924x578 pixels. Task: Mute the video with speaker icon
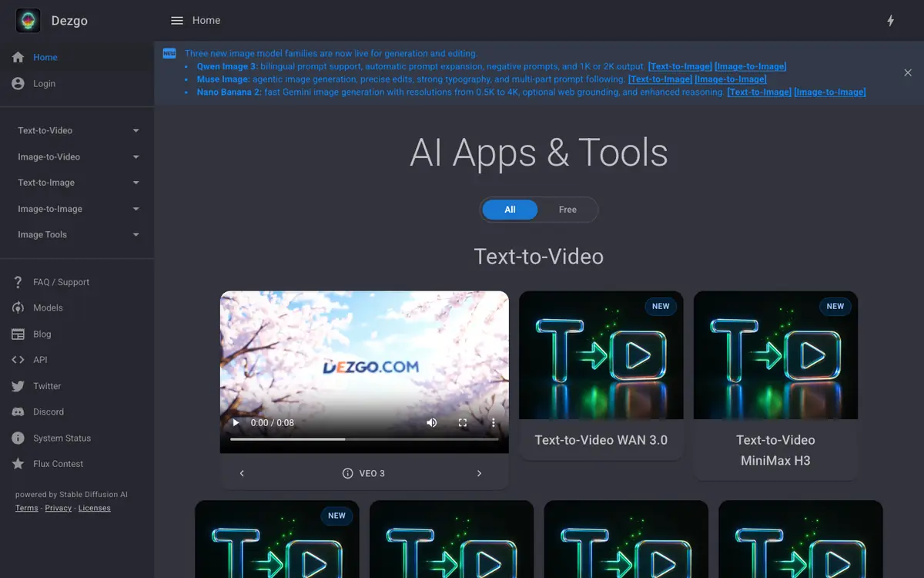coord(432,422)
